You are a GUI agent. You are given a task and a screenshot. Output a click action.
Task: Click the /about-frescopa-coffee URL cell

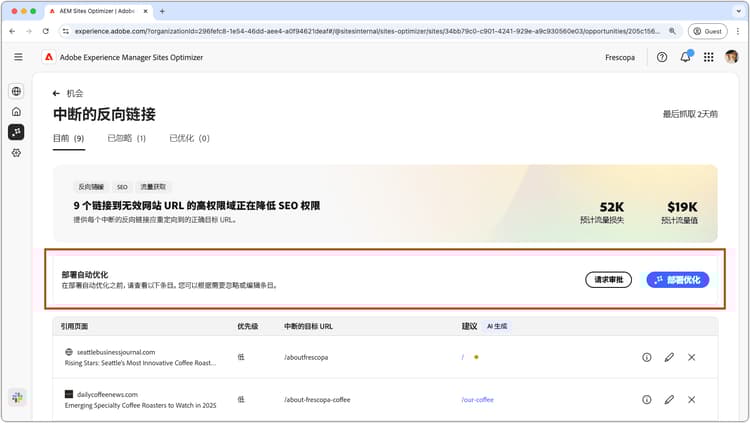[317, 400]
